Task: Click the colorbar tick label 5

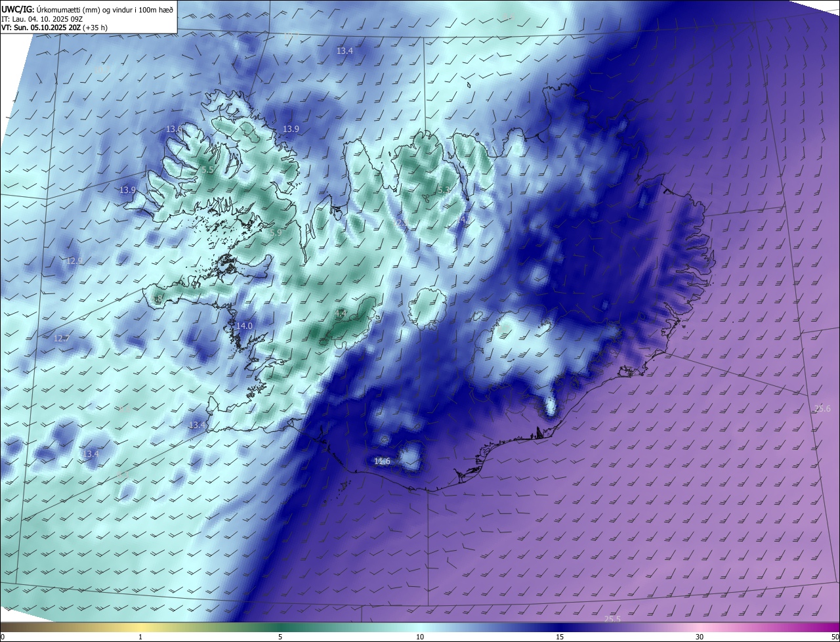Action: coord(280,637)
